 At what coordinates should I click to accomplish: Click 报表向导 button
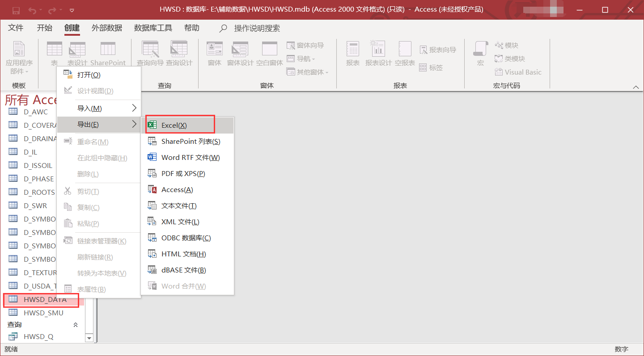(x=438, y=50)
